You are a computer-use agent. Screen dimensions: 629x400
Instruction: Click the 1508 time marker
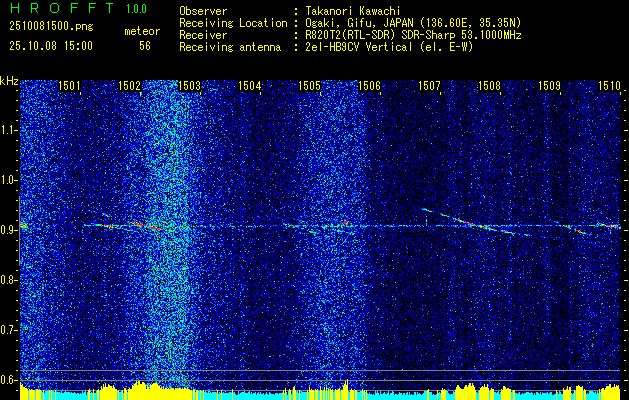(x=489, y=85)
